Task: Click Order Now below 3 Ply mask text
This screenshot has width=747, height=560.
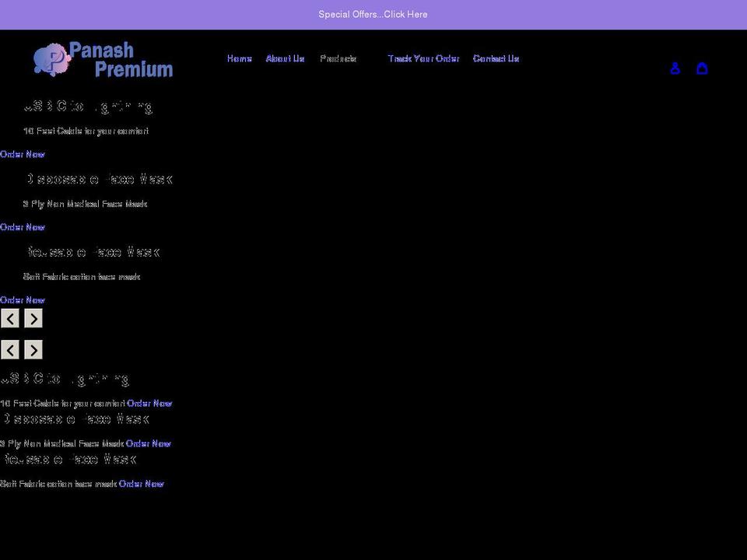Action: click(x=23, y=227)
